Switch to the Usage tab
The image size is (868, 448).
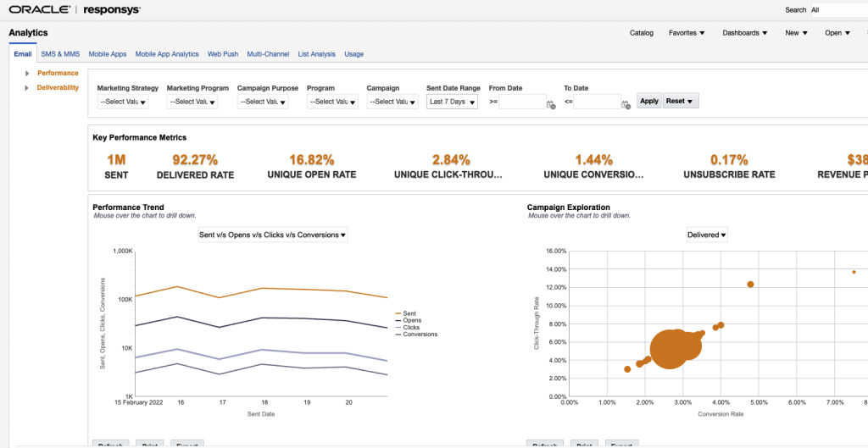[x=353, y=54]
